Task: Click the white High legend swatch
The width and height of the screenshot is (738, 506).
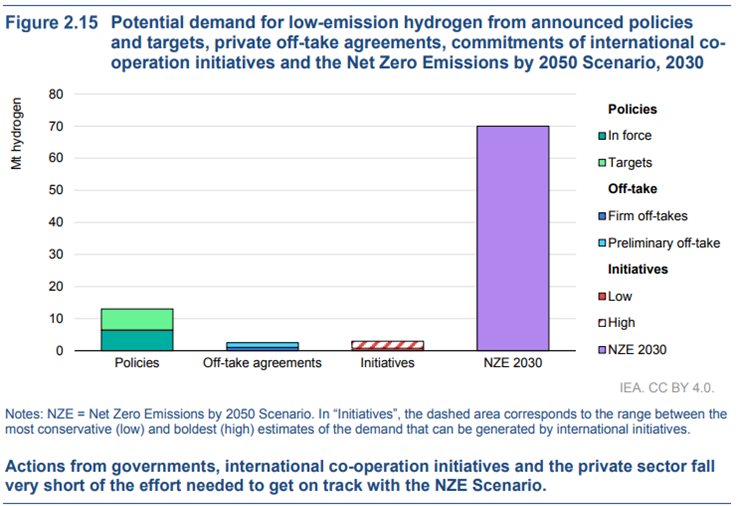Action: pyautogui.click(x=602, y=323)
